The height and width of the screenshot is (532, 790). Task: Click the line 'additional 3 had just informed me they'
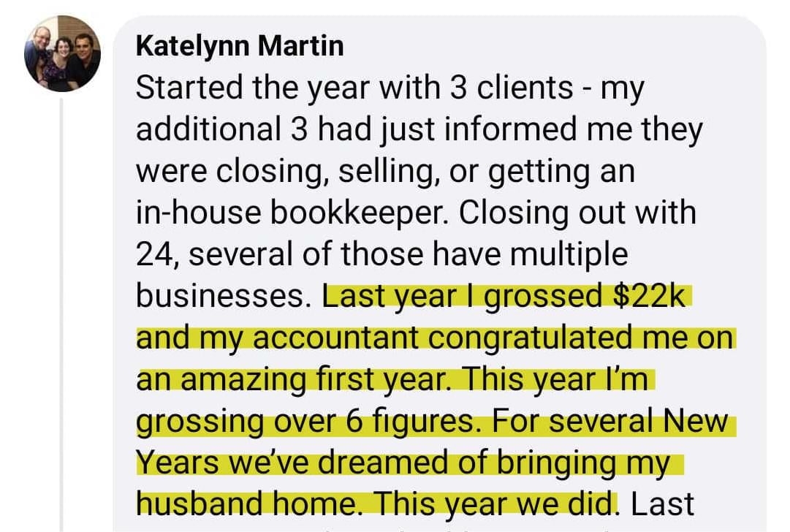click(419, 129)
